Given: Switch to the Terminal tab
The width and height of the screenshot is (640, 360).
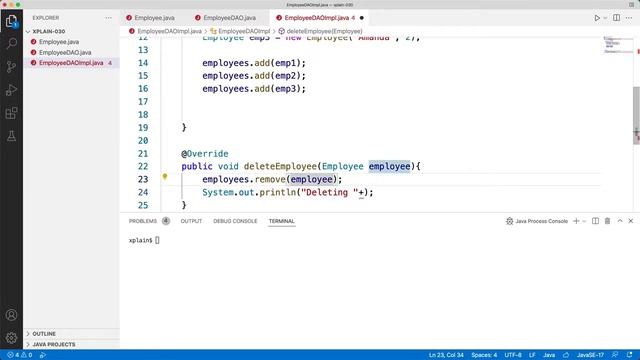Looking at the screenshot, I should tap(281, 221).
